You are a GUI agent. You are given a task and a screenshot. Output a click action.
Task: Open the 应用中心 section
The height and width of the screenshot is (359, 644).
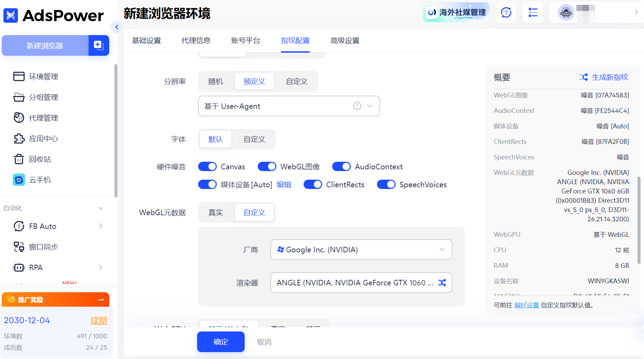(43, 138)
